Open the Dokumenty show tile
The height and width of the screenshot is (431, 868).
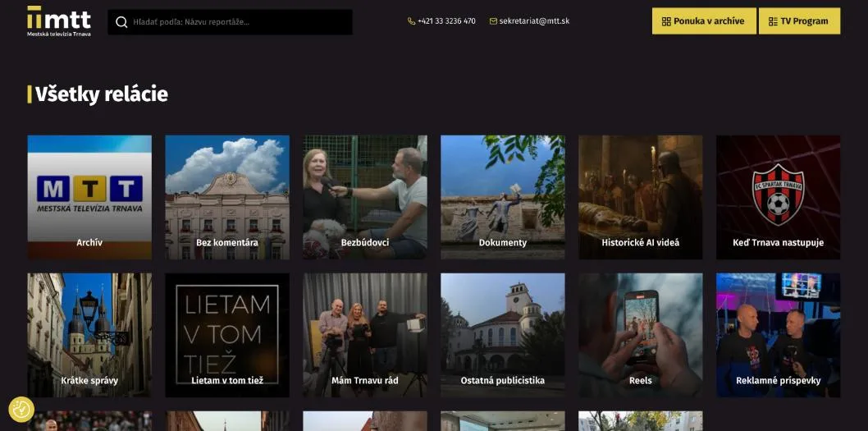coord(503,197)
